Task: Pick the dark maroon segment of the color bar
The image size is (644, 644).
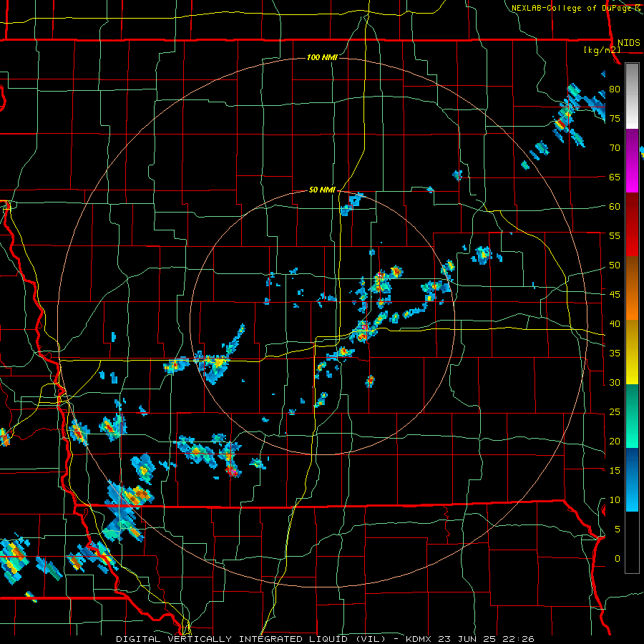Action: (632, 209)
